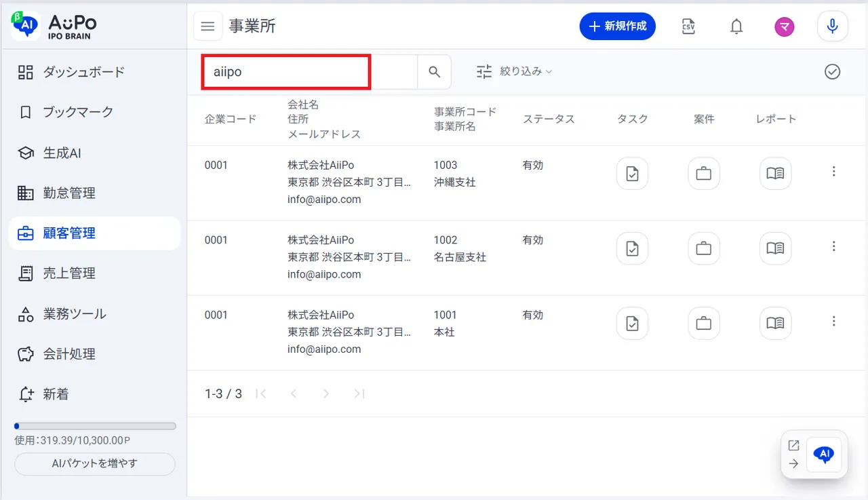Open briefcase 案件 icon for 名古屋支社
The width and height of the screenshot is (868, 500).
[x=704, y=248]
